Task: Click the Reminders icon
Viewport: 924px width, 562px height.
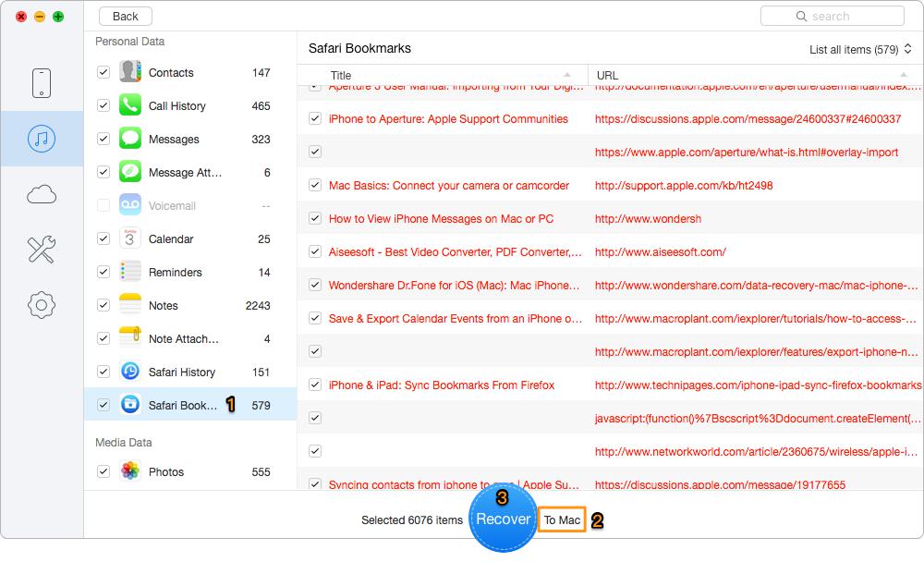Action: point(130,272)
